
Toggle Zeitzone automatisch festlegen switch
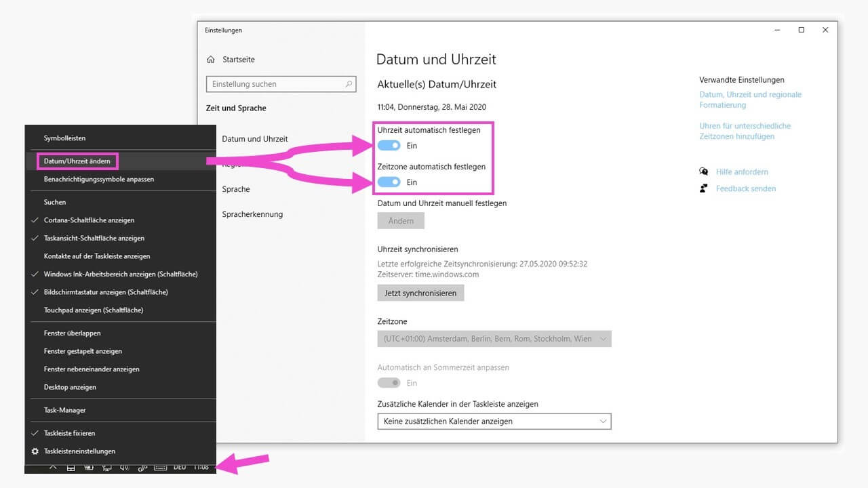click(389, 182)
